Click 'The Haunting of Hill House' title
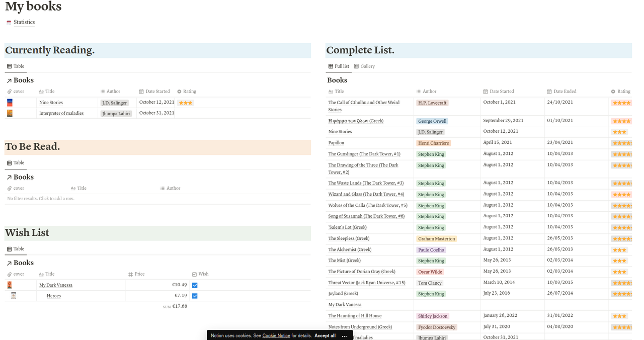644x340 pixels. 355,316
